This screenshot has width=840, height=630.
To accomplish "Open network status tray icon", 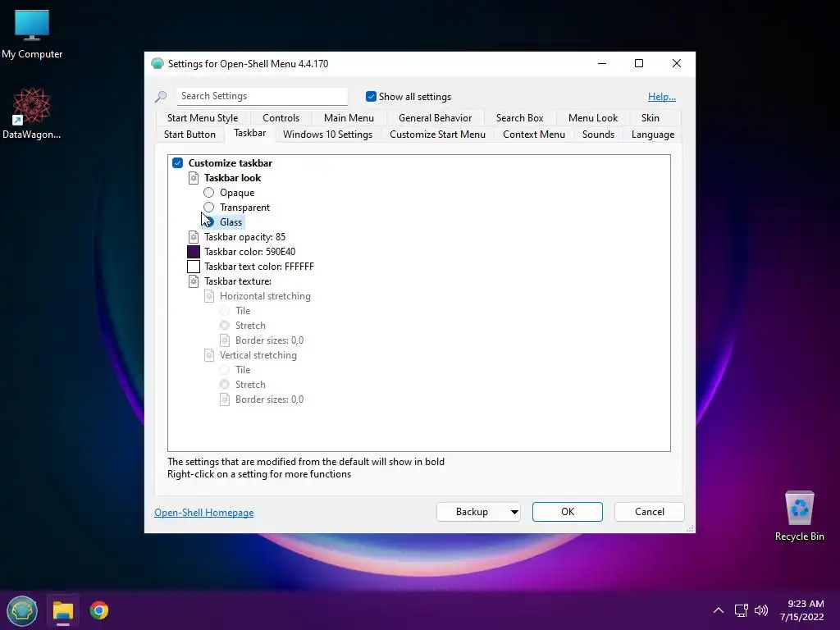I will pyautogui.click(x=741, y=610).
